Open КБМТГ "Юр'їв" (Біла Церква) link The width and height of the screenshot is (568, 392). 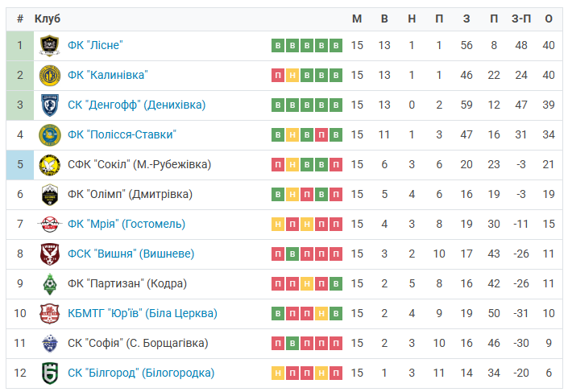coord(143,313)
